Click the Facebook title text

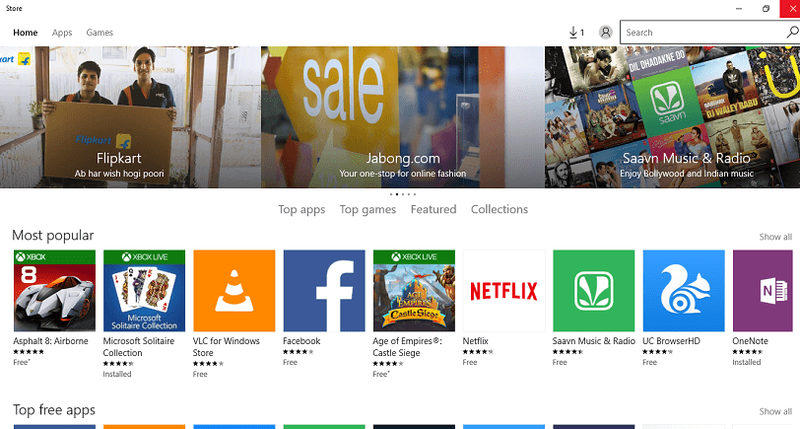pyautogui.click(x=302, y=341)
